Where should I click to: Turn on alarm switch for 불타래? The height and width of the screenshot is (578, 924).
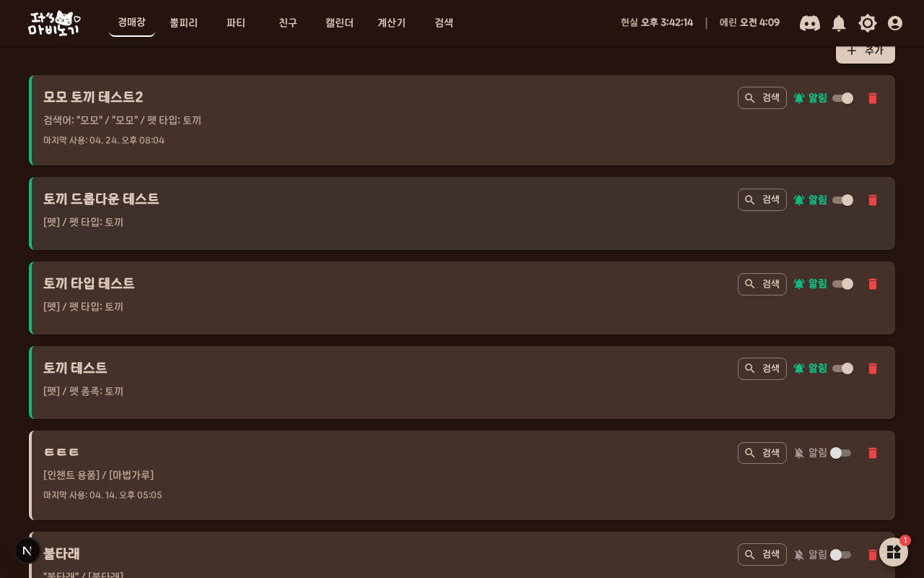841,555
